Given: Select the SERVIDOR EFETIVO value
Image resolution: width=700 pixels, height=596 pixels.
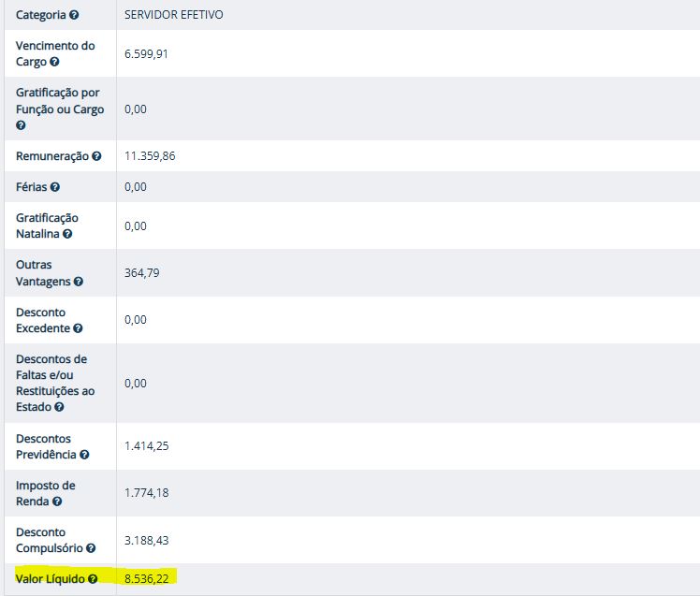Looking at the screenshot, I should tap(173, 16).
